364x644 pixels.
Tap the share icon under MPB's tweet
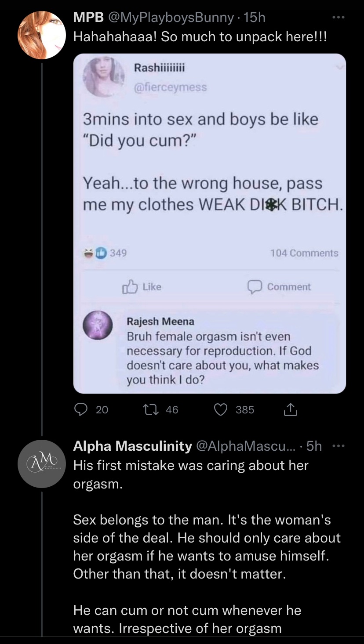tap(291, 409)
